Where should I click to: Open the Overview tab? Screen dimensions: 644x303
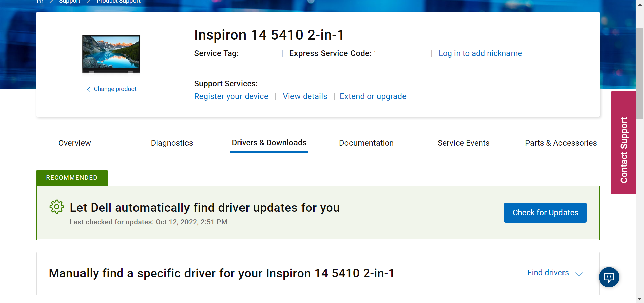point(74,143)
